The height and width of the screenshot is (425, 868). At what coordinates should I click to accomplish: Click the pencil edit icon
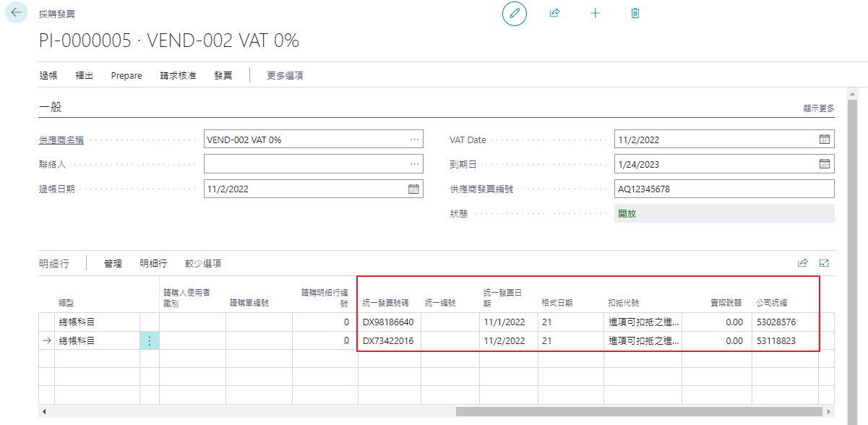pos(515,13)
